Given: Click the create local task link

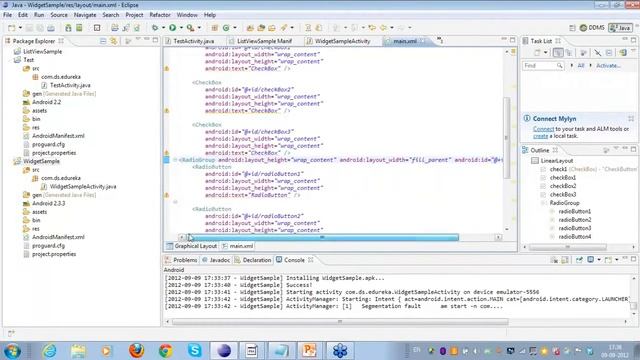Looking at the screenshot, I should [540, 136].
